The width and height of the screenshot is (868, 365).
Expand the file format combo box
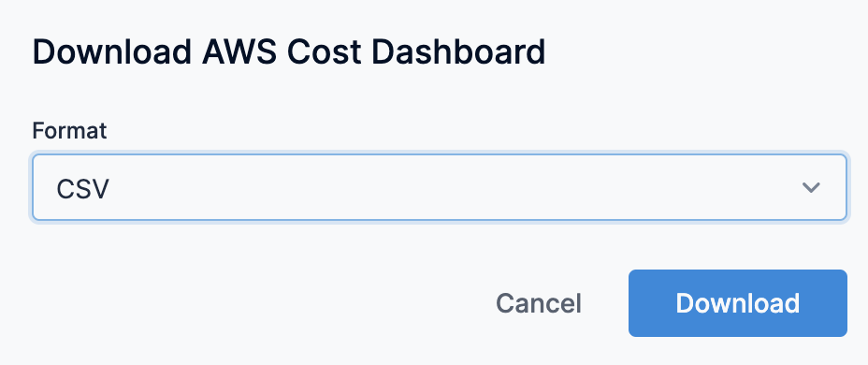pyautogui.click(x=439, y=188)
